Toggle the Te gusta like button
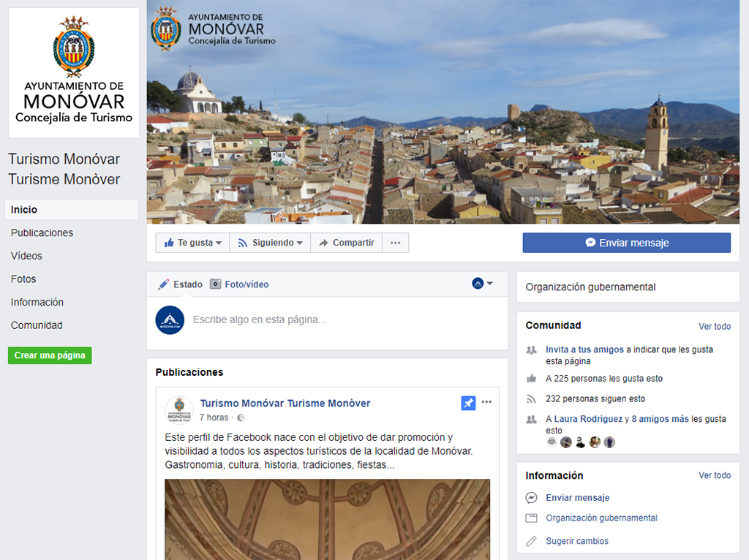The width and height of the screenshot is (749, 560). tap(192, 243)
